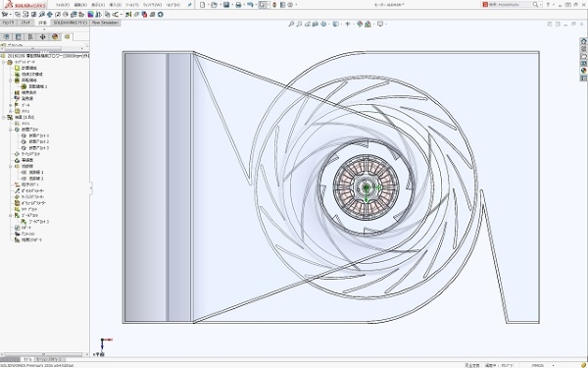Collapse the Results tree node
Image resolution: width=588 pixels, height=368 pixels.
4,117
